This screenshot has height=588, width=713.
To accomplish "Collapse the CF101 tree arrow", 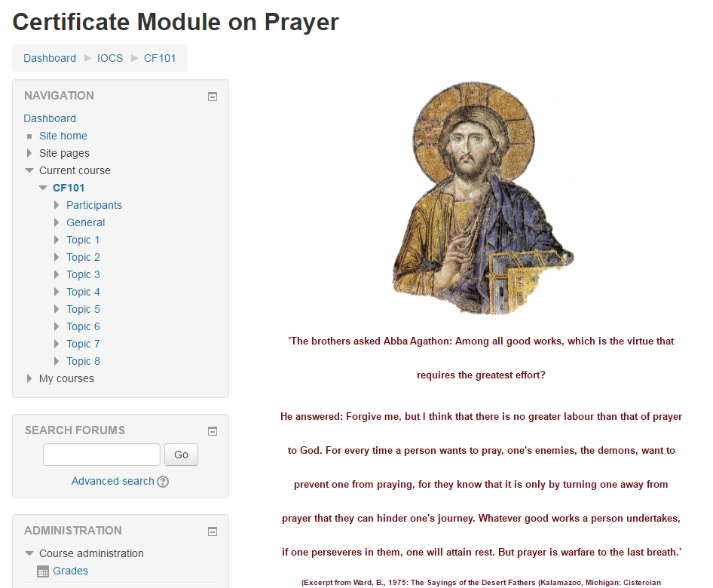I will 43,188.
